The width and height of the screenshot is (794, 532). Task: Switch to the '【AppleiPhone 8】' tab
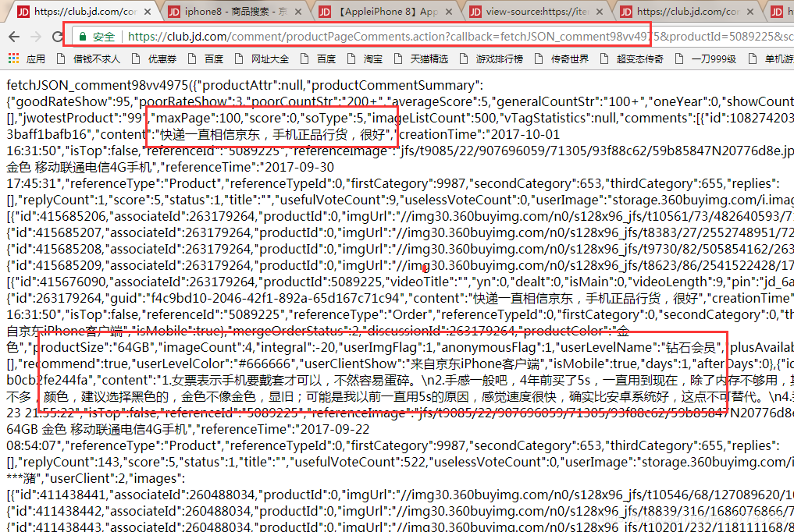(x=386, y=11)
